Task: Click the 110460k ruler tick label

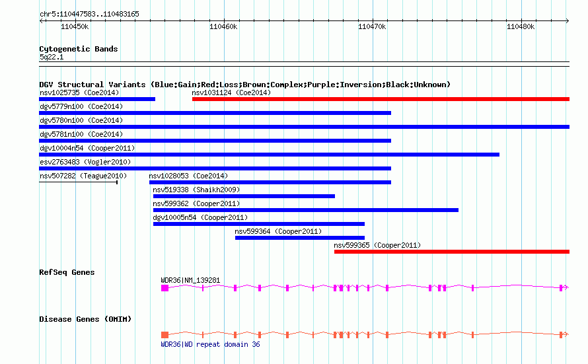Action: (223, 26)
